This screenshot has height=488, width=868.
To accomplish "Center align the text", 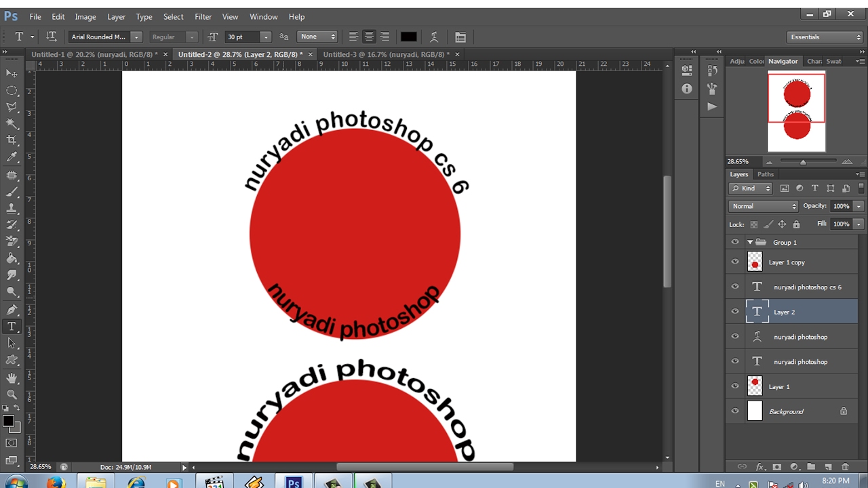I will pyautogui.click(x=369, y=37).
